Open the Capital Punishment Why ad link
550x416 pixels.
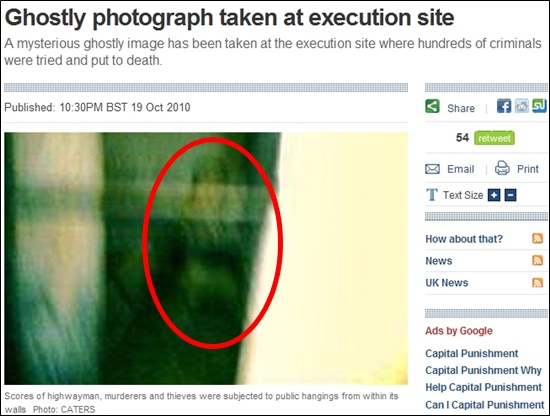pyautogui.click(x=483, y=370)
